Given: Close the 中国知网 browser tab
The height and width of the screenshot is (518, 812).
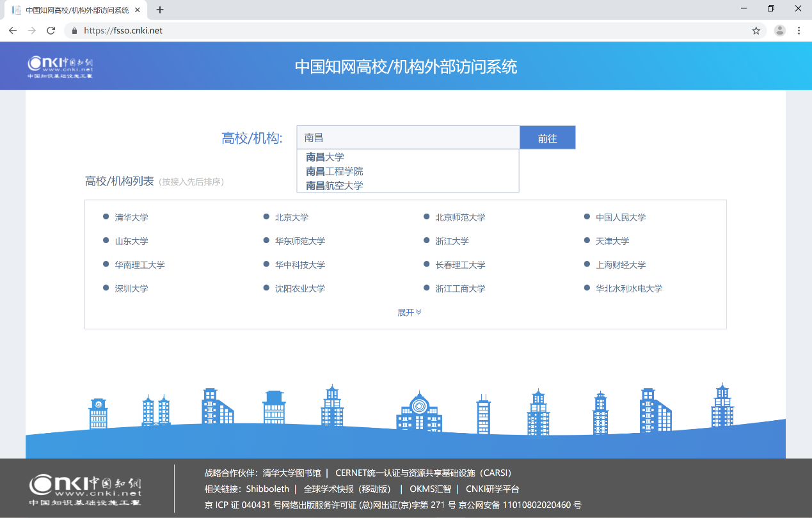Looking at the screenshot, I should point(137,10).
